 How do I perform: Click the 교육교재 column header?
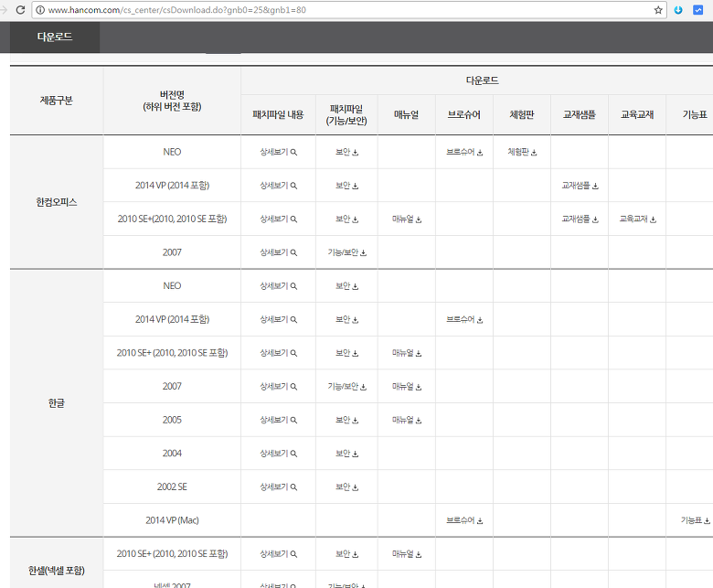[x=637, y=114]
